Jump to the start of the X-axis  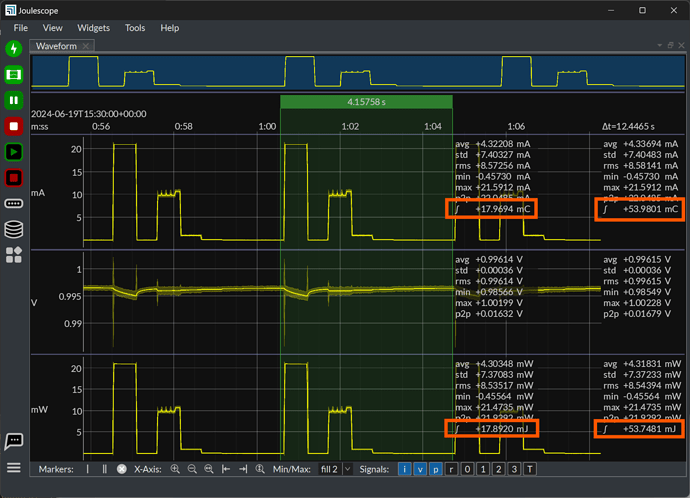point(226,469)
